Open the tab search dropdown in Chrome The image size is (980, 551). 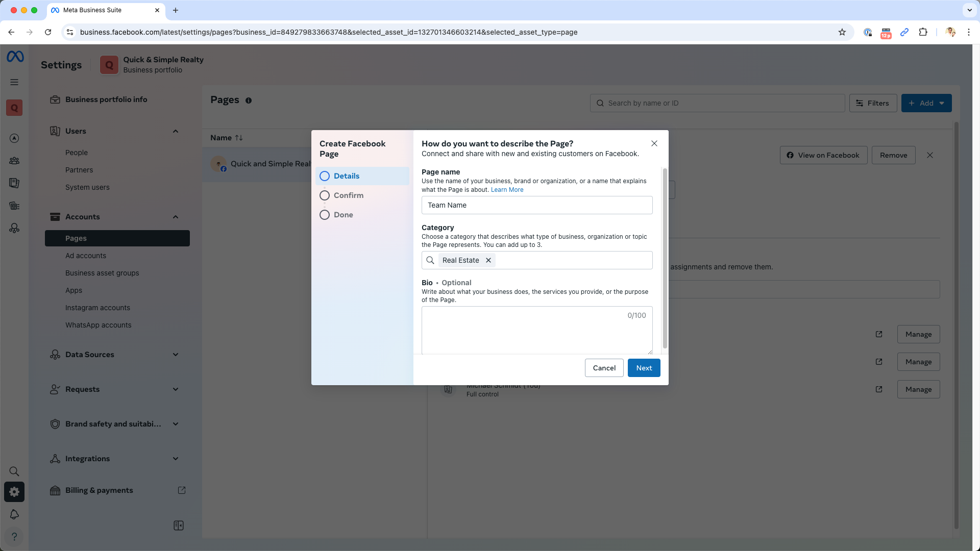tap(969, 10)
